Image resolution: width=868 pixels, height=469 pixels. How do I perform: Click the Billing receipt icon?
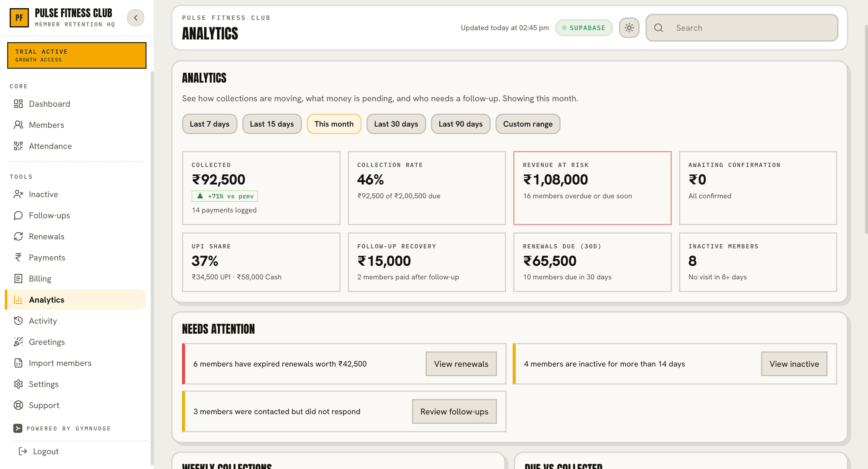(x=18, y=279)
